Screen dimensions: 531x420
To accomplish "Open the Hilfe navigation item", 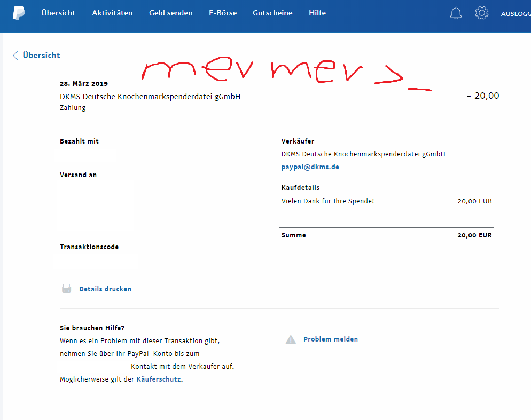I will tap(317, 13).
